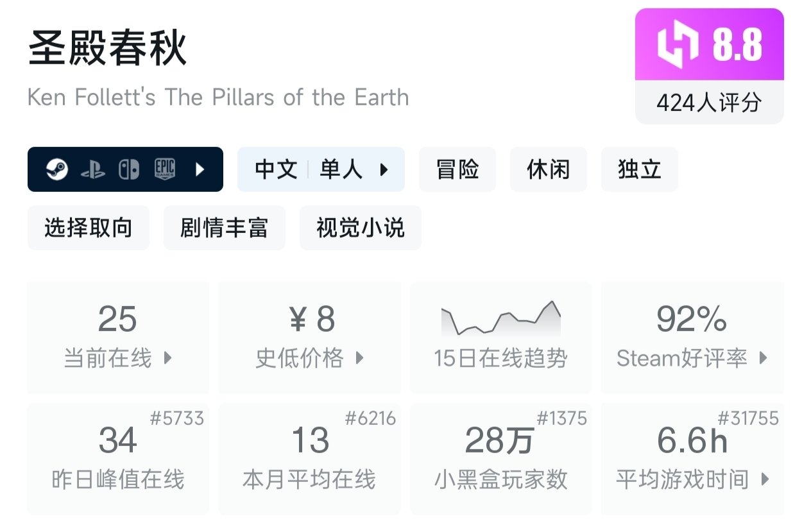The width and height of the screenshot is (811, 532).
Task: Expand the platforms list arrow
Action: 200,169
